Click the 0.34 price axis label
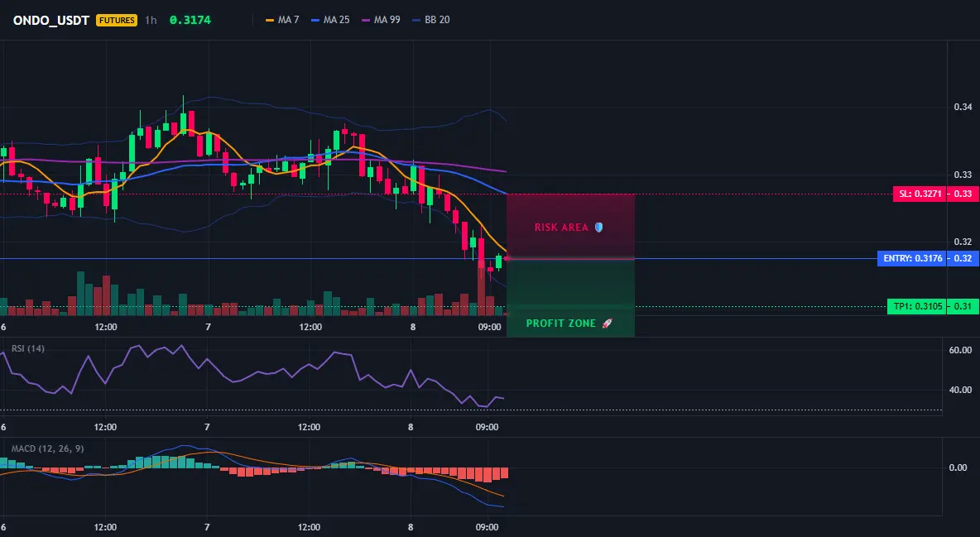This screenshot has height=537, width=980. point(963,107)
